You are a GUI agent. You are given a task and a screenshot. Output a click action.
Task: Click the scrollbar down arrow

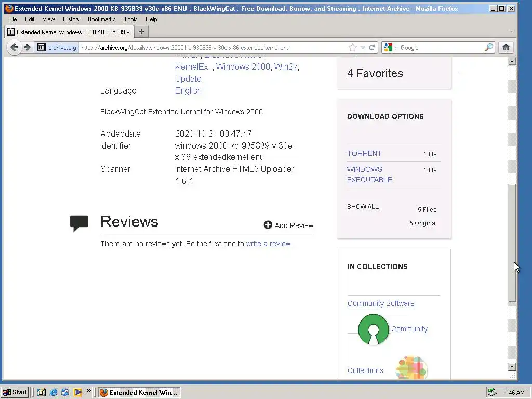(x=512, y=366)
